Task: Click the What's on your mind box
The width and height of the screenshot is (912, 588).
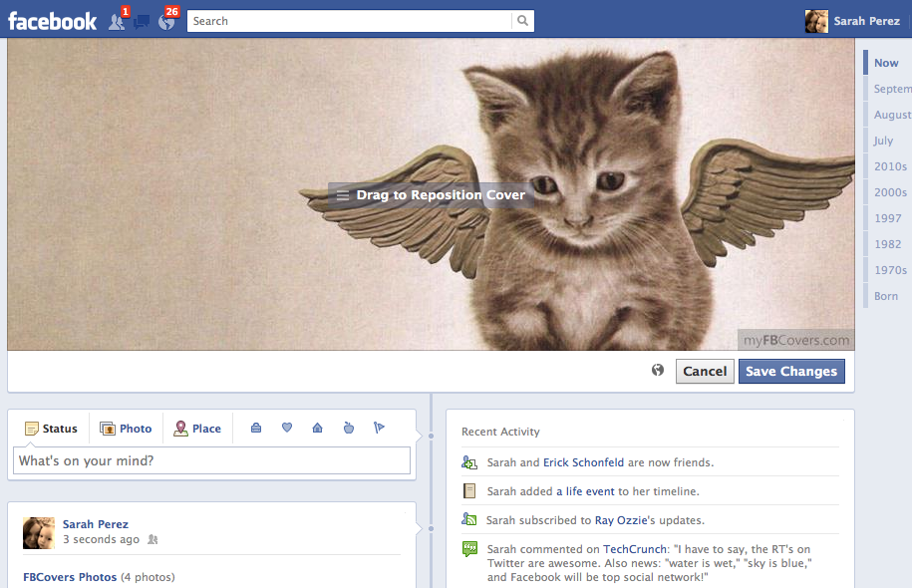Action: coord(211,460)
